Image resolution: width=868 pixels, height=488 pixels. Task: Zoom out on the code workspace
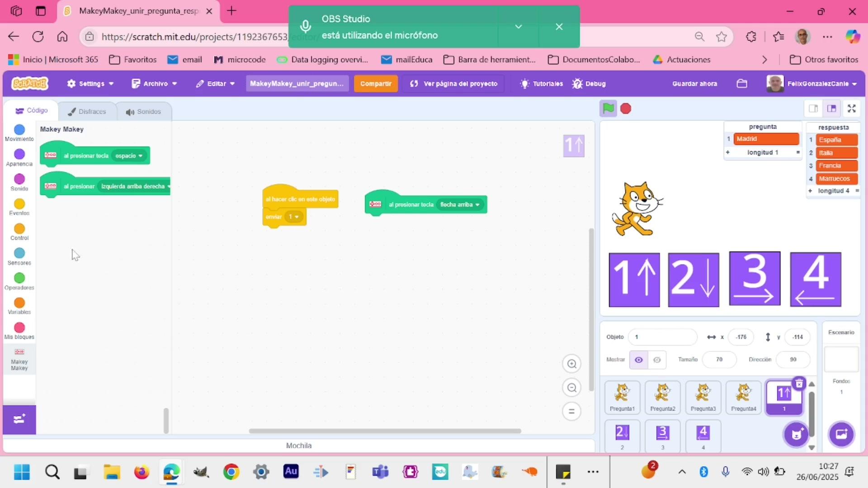coord(571,388)
